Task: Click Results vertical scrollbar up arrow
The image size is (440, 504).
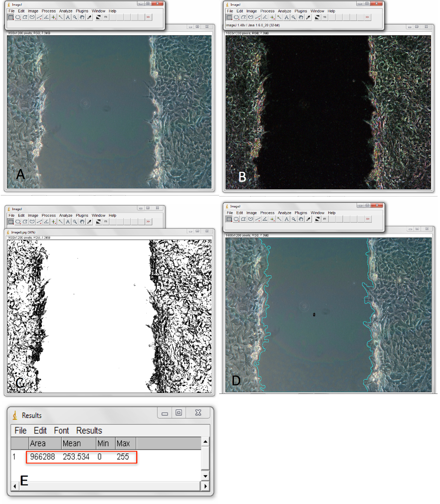Action: (x=205, y=442)
